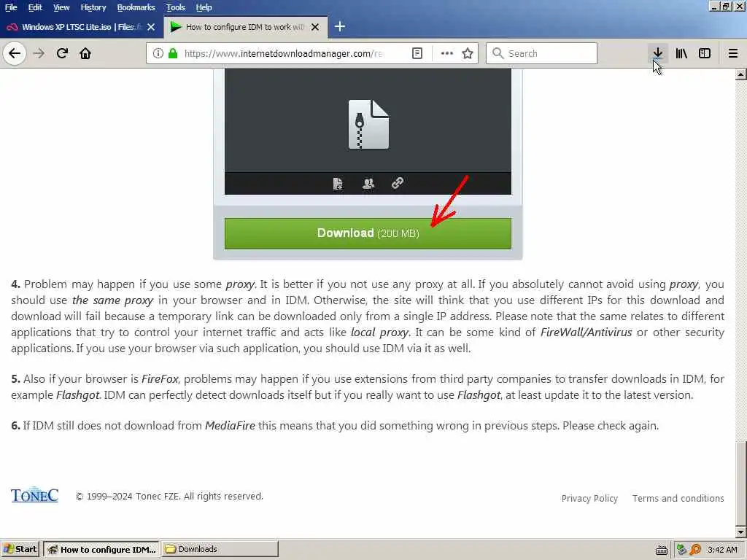Open the Bookmarks menu
Viewport: 747px width, 560px height.
(x=136, y=7)
